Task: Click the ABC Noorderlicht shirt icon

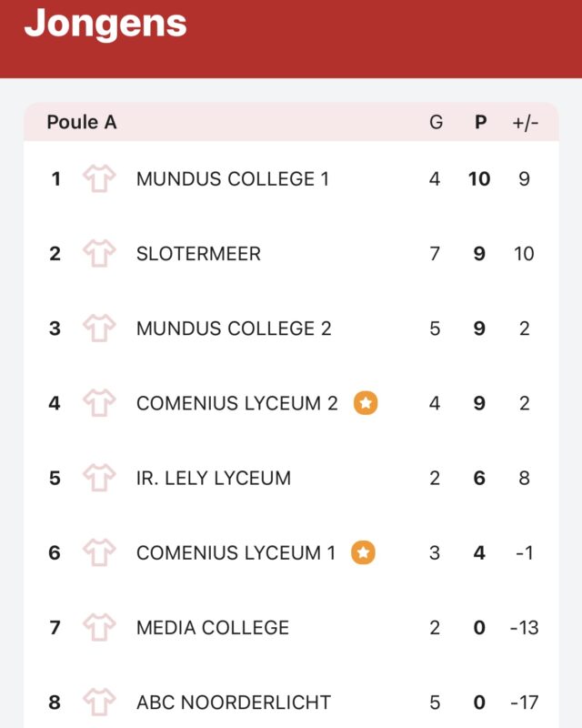Action: point(99,702)
